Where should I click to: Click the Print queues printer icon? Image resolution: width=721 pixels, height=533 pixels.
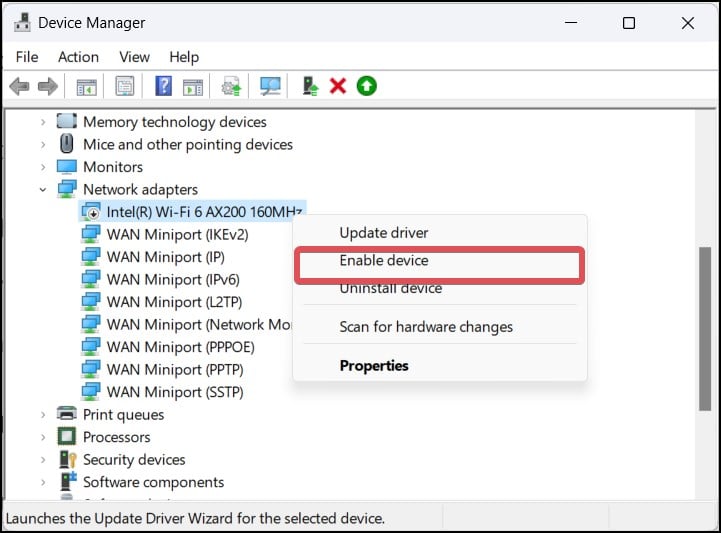[x=67, y=414]
